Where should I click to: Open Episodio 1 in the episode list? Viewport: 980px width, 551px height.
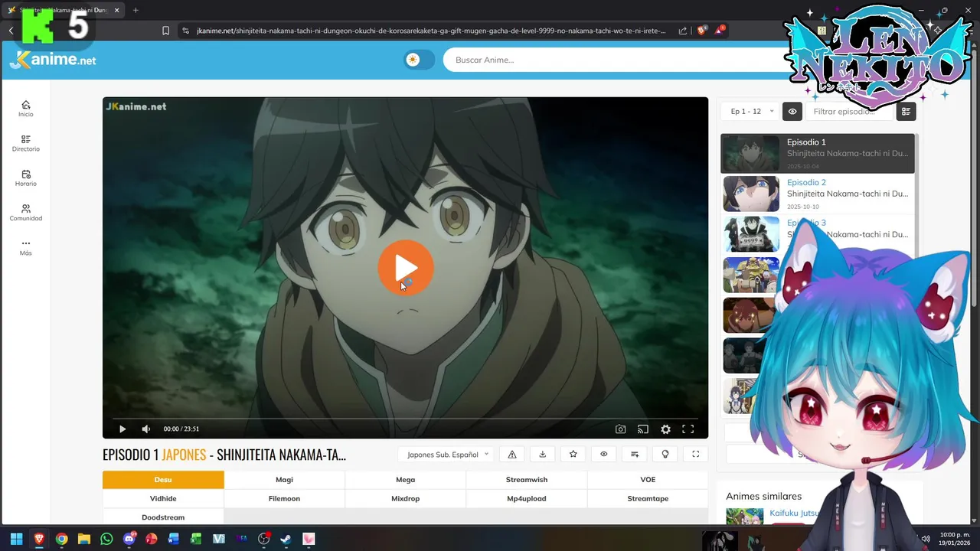(x=818, y=153)
